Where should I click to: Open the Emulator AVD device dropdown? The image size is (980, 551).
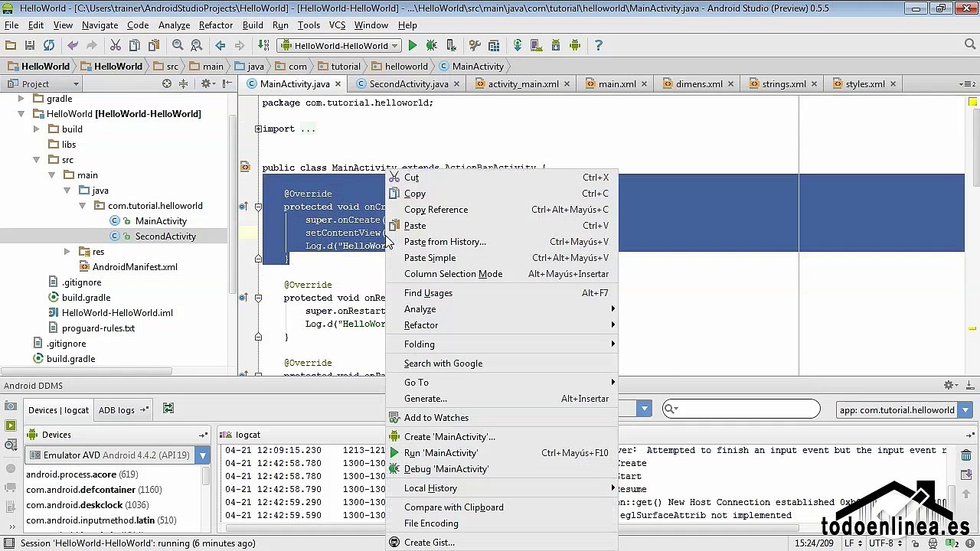(202, 455)
